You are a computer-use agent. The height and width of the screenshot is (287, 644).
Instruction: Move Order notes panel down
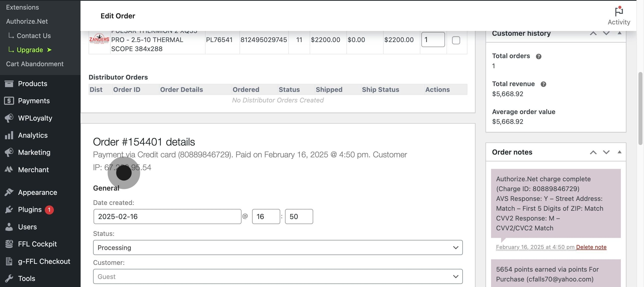pos(606,152)
